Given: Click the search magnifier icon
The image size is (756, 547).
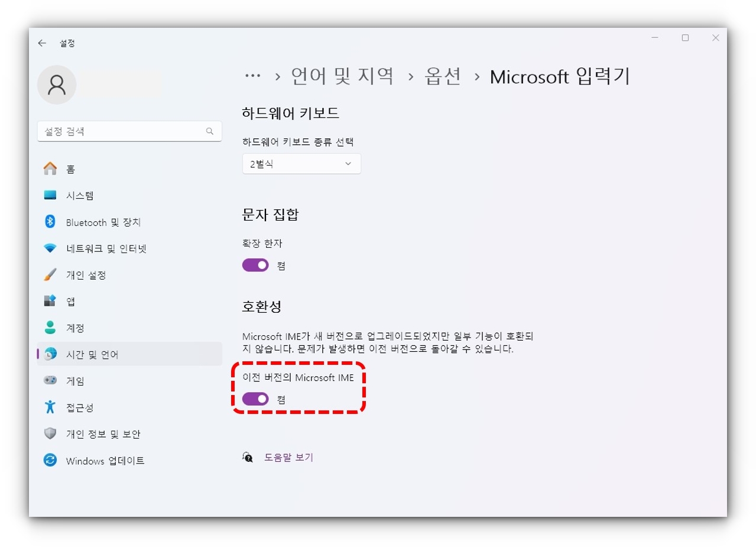Looking at the screenshot, I should [x=210, y=131].
